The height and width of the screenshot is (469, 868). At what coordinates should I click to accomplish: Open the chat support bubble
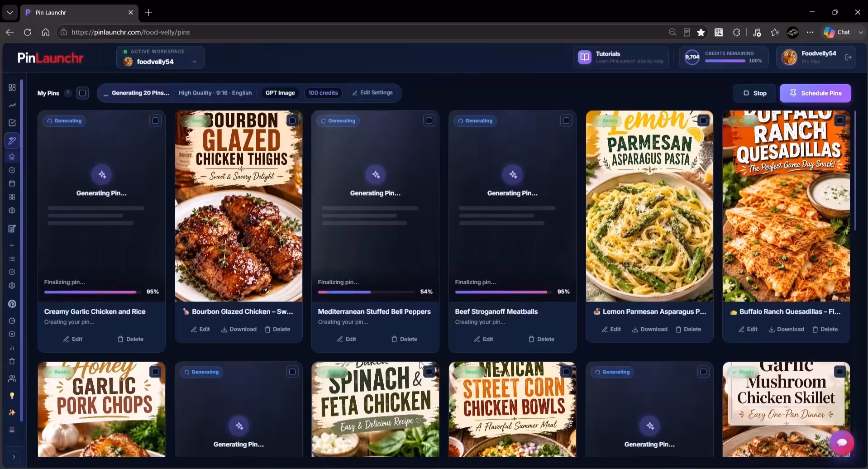pos(842,442)
